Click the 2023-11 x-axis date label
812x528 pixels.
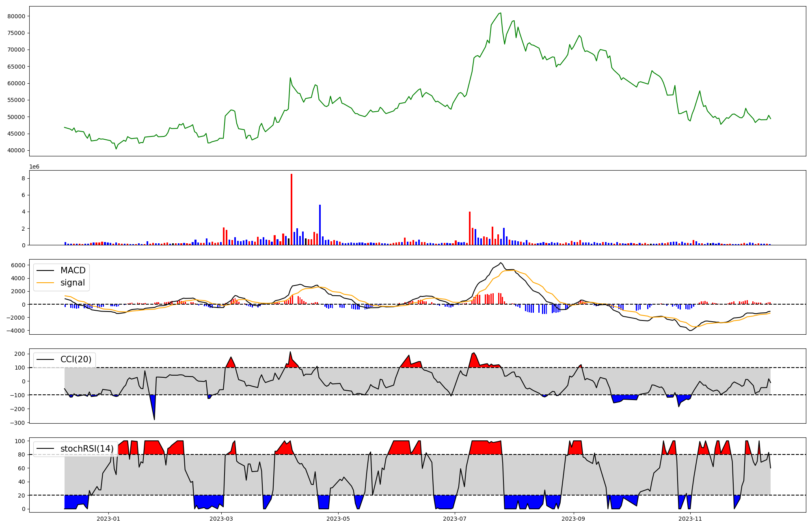[x=690, y=519]
